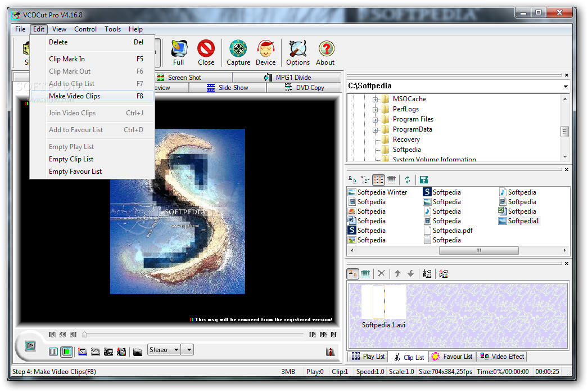This screenshot has height=392, width=588.
Task: Click the step 1 mark-in icon
Action: pos(83,352)
